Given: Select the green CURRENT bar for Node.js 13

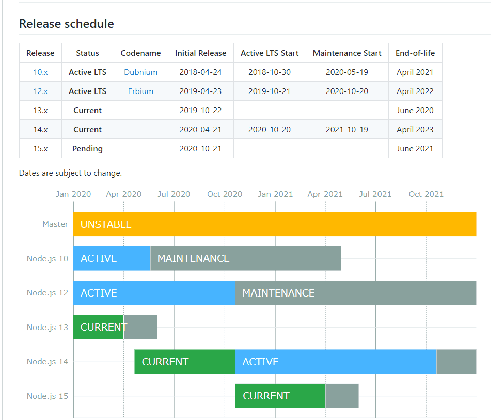Looking at the screenshot, I should [x=98, y=327].
